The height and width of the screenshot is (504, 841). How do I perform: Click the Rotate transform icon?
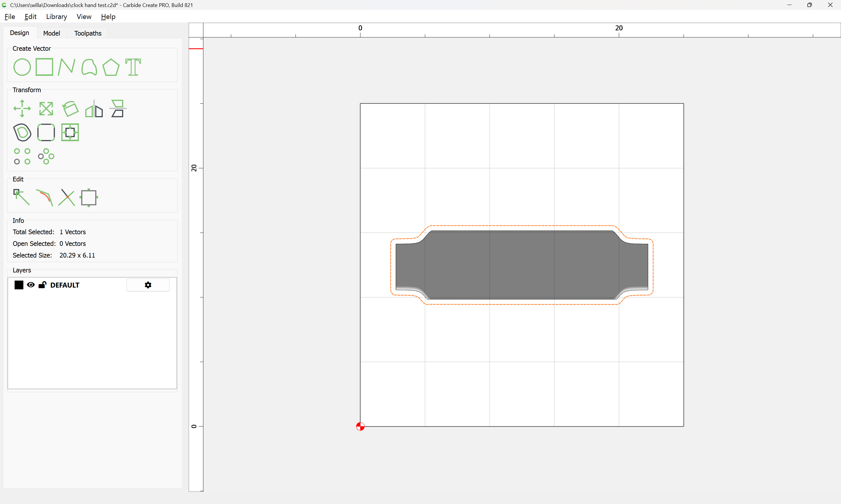pyautogui.click(x=70, y=109)
